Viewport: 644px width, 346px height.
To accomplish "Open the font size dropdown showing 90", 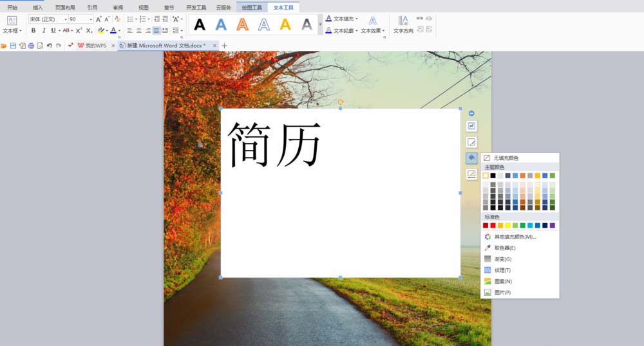I will [91, 19].
